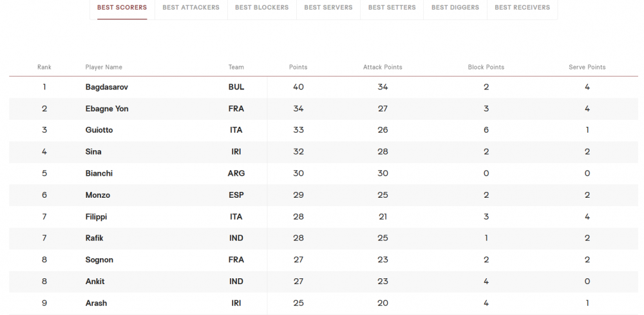Click player name Arash
Viewport: 644px width, 315px height.
(x=96, y=303)
